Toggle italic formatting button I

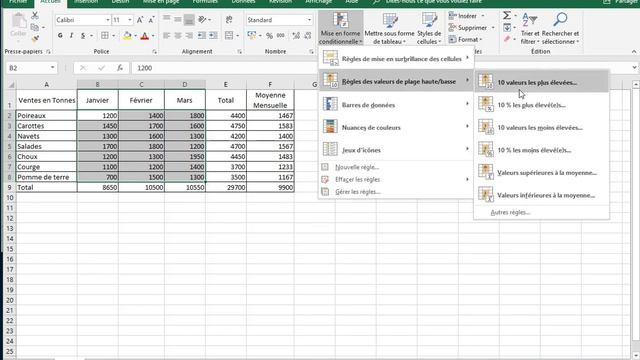(71, 36)
